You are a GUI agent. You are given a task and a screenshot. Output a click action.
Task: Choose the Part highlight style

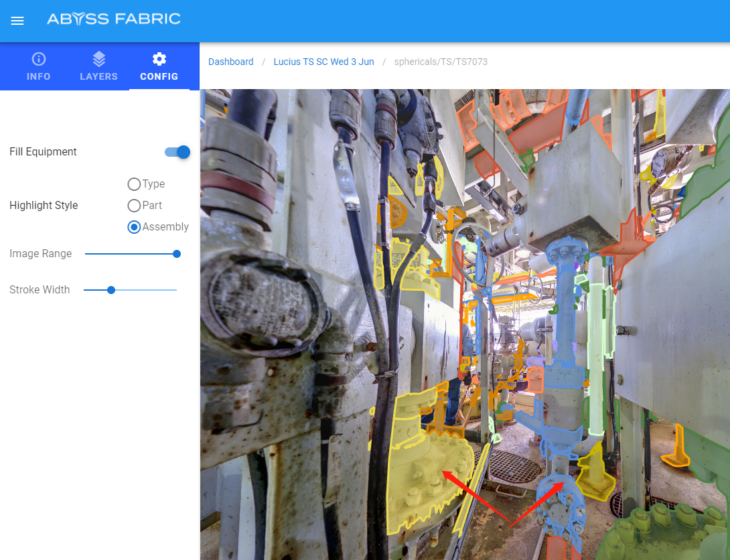[134, 206]
